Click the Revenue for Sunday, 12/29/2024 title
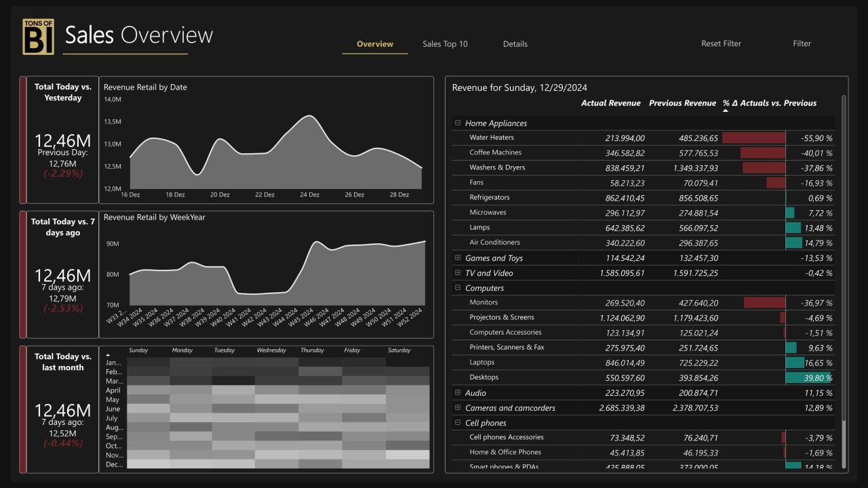The image size is (868, 488). click(519, 87)
